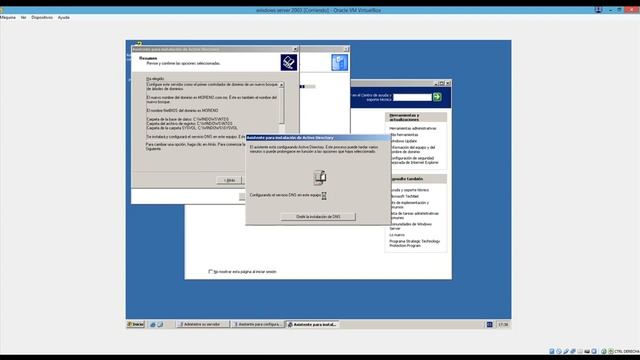Screen dimensions: 640x360
Task: Open the Dispositivos menu
Action: click(42, 18)
